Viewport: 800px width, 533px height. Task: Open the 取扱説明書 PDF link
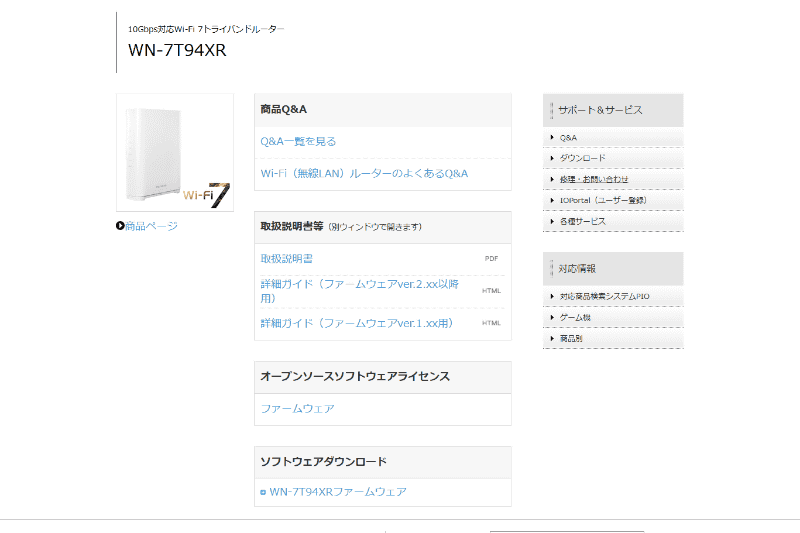coord(286,259)
